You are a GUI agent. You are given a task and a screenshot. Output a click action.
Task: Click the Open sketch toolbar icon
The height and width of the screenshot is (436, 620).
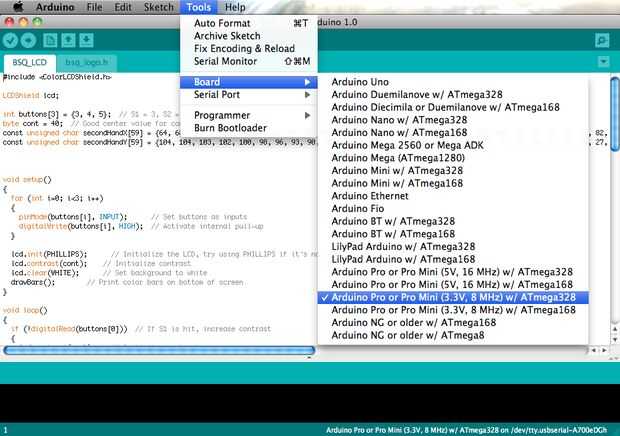[x=68, y=40]
